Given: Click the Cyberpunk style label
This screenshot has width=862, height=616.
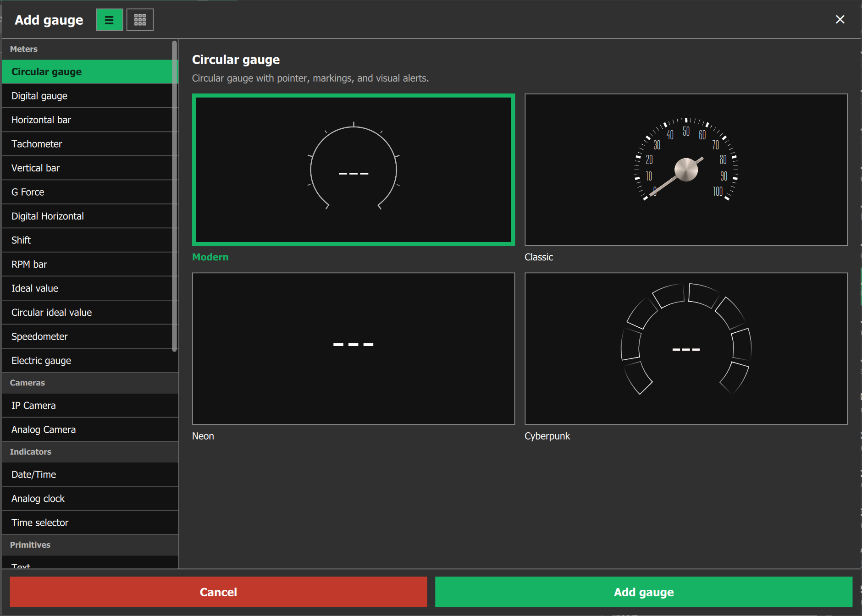Looking at the screenshot, I should (547, 436).
